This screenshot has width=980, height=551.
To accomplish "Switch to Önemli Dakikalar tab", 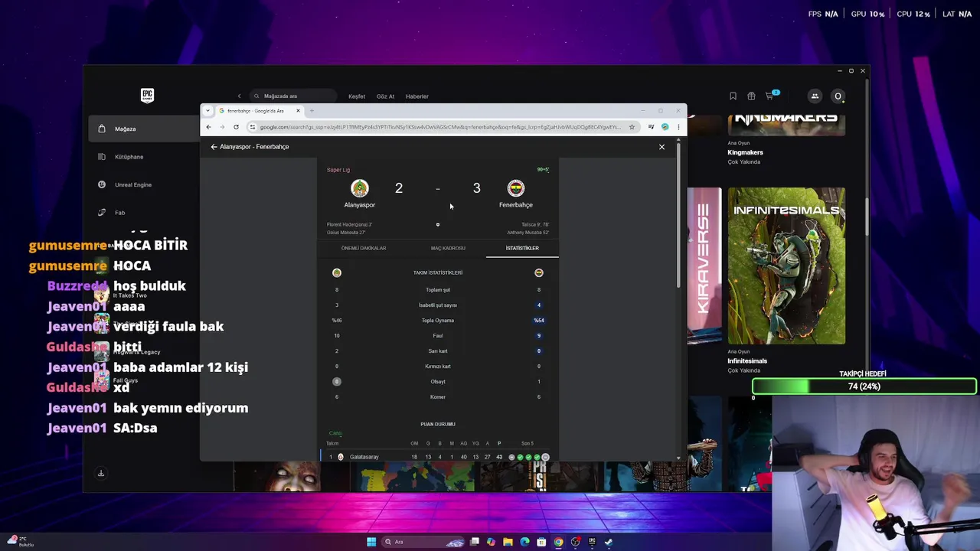I will click(364, 248).
